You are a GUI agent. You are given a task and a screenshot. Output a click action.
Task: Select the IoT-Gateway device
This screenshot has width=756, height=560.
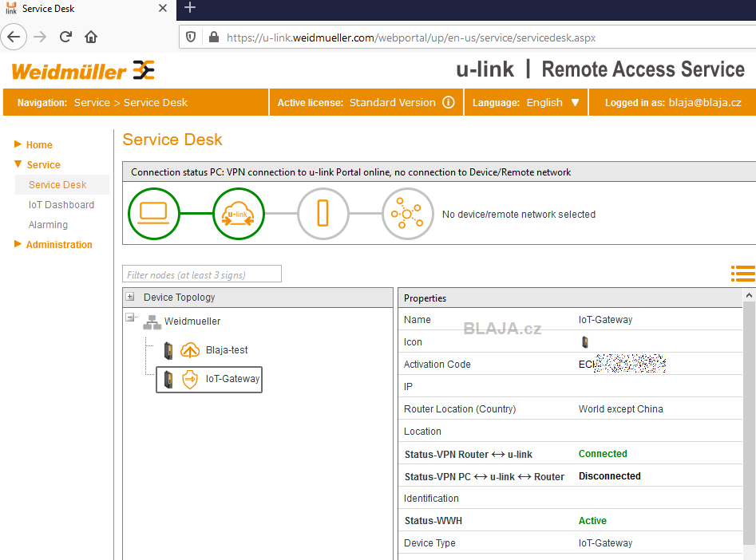232,379
